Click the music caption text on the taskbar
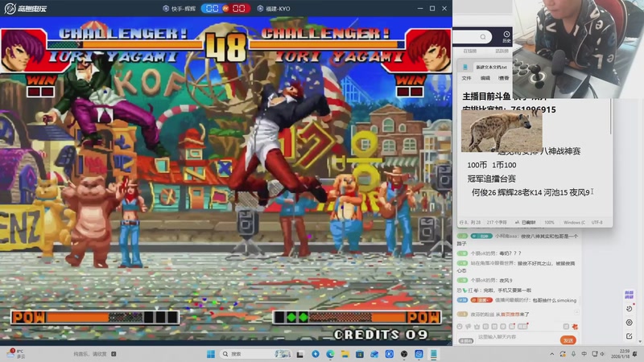The height and width of the screenshot is (362, 644). 90,354
